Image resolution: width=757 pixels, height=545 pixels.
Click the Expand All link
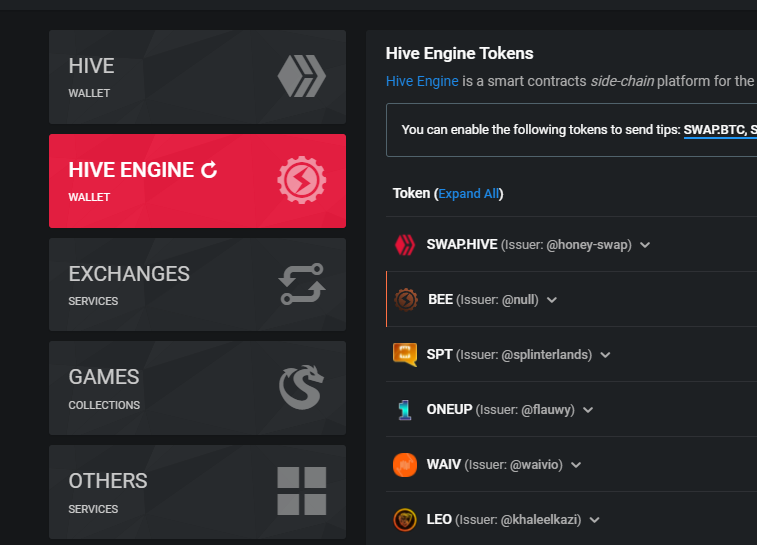coord(468,194)
